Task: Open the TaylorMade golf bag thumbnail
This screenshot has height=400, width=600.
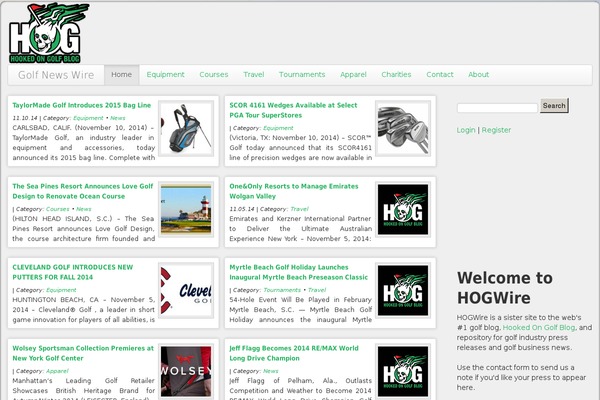Action: 186,127
